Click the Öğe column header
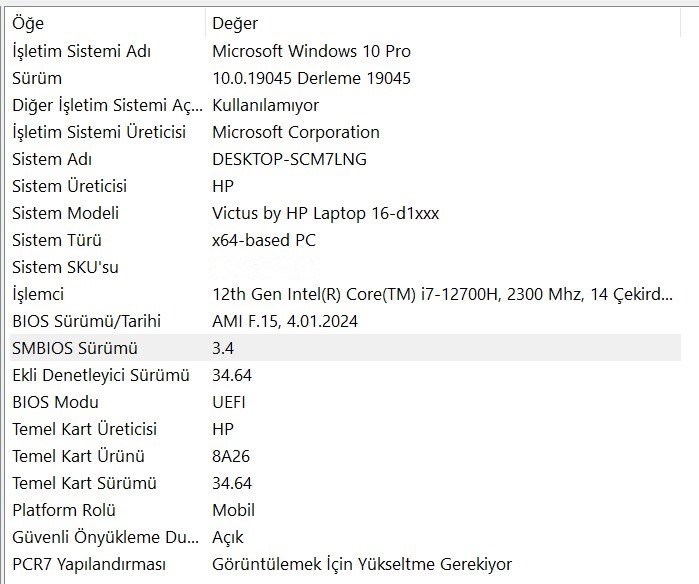 [x=28, y=23]
